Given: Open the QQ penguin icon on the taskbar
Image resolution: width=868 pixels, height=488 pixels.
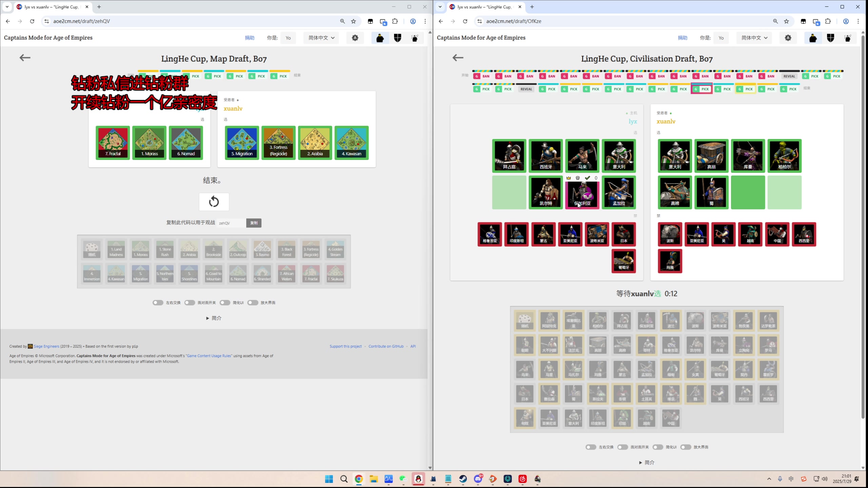Looking at the screenshot, I should pyautogui.click(x=418, y=479).
